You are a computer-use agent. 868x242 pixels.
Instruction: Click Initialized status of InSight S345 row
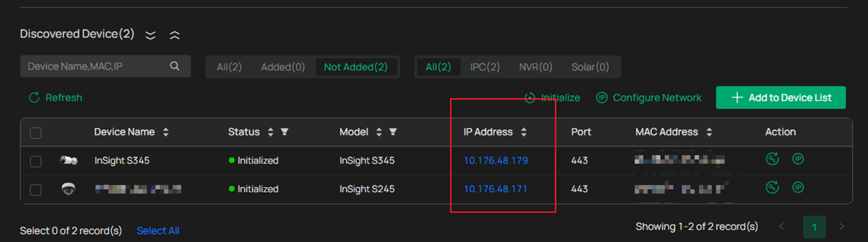tap(254, 160)
